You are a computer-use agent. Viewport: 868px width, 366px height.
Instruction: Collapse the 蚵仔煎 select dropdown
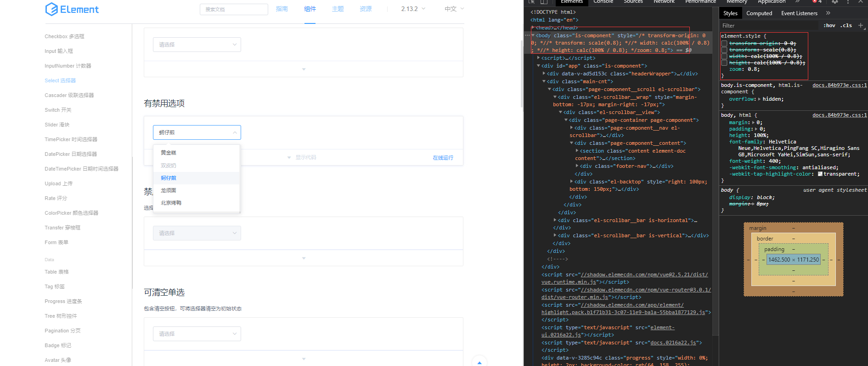pos(197,132)
